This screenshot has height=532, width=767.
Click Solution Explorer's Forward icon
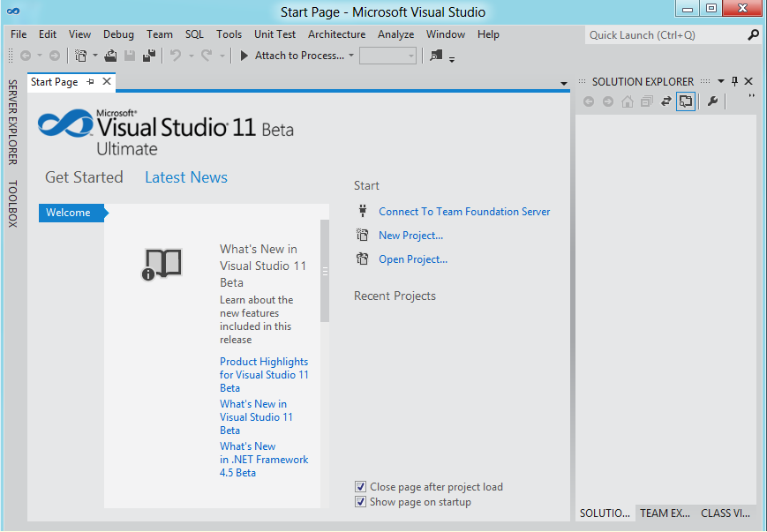click(x=608, y=101)
